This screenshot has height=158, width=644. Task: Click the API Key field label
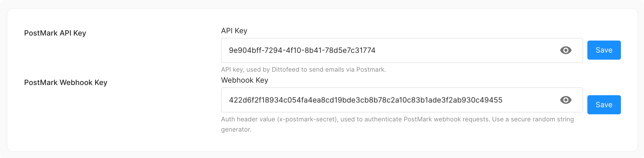pos(234,31)
